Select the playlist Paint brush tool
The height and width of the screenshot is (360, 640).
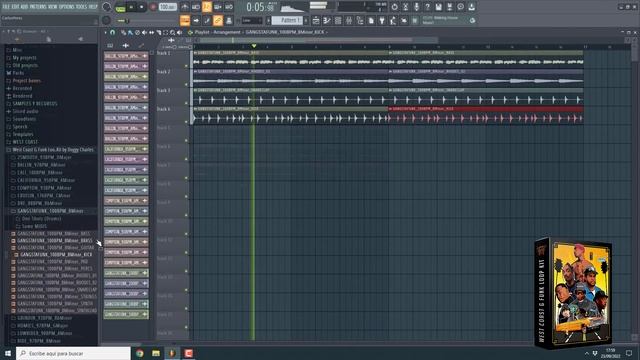[x=131, y=32]
